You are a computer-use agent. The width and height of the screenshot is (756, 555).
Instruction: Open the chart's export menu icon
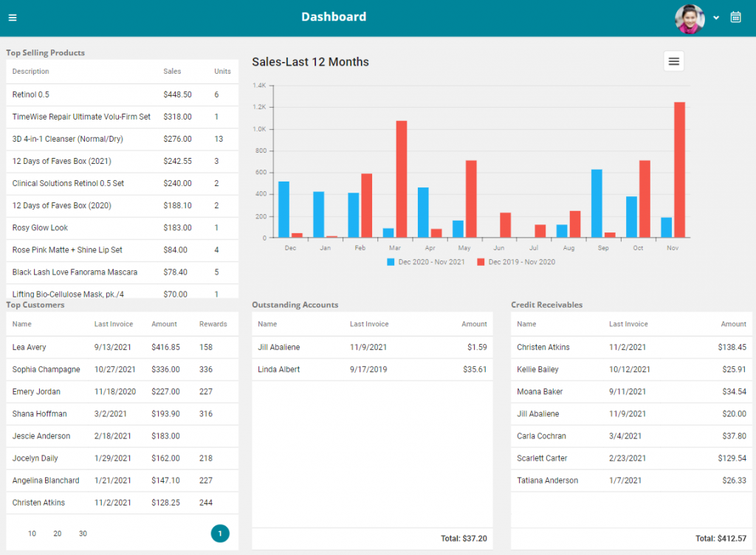point(673,61)
